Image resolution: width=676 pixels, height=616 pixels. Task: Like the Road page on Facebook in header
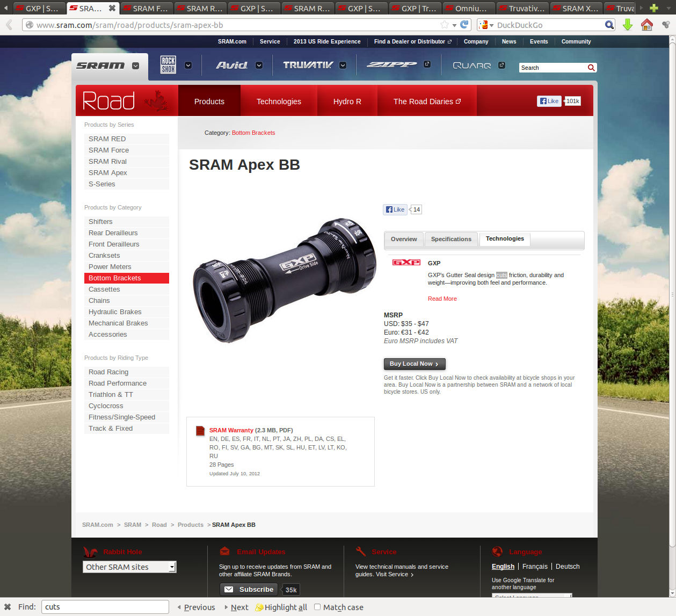[549, 101]
